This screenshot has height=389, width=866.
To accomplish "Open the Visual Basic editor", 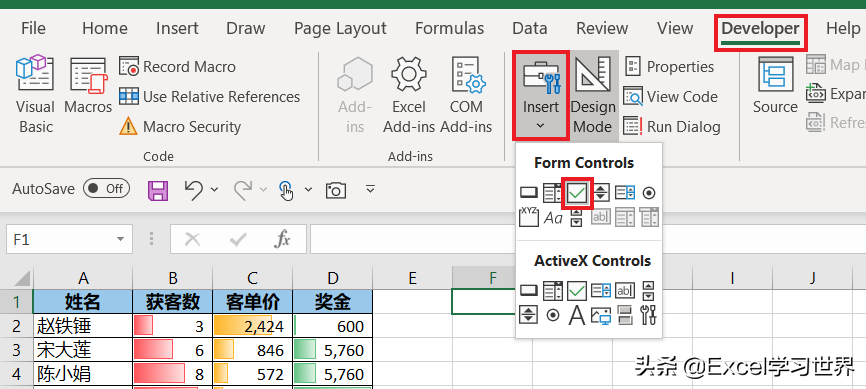I will point(35,94).
